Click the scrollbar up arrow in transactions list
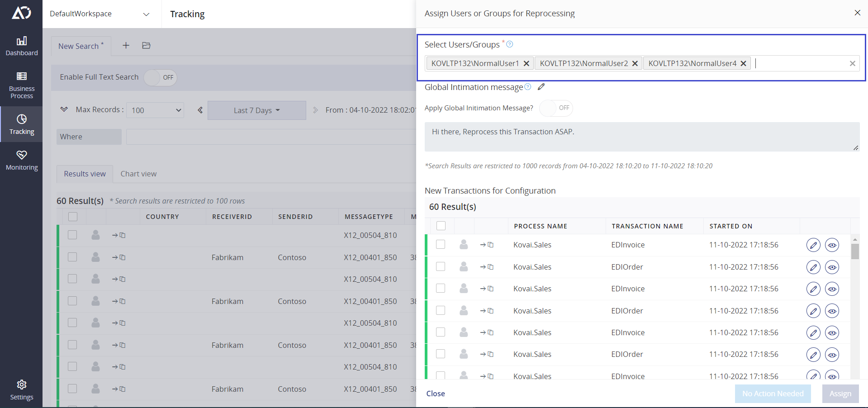 [855, 239]
